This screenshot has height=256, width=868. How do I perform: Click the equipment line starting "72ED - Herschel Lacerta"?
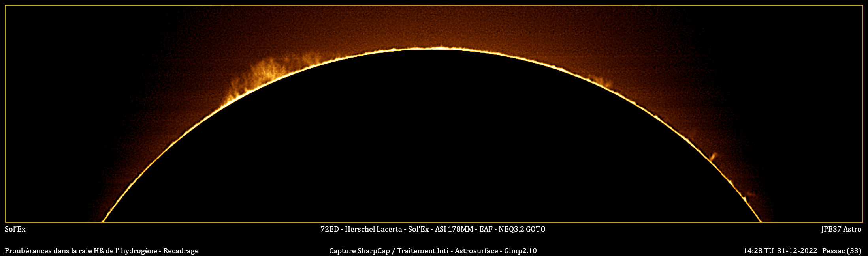(433, 229)
